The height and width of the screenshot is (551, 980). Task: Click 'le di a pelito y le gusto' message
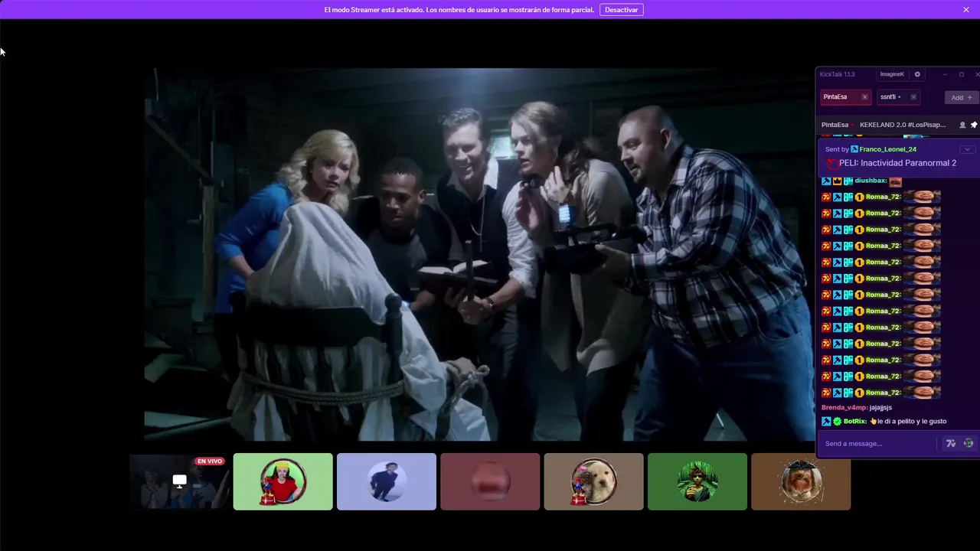(x=911, y=422)
